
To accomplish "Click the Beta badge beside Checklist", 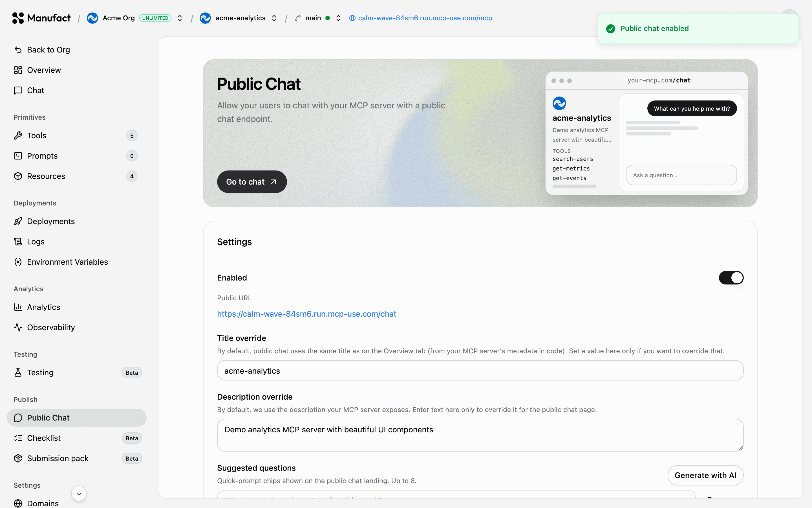I will [x=132, y=438].
